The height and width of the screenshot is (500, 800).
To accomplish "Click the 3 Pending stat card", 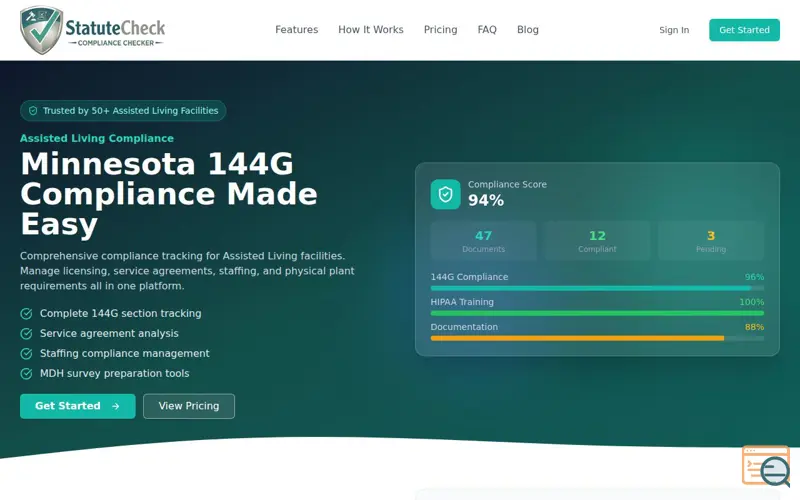I will pos(711,241).
